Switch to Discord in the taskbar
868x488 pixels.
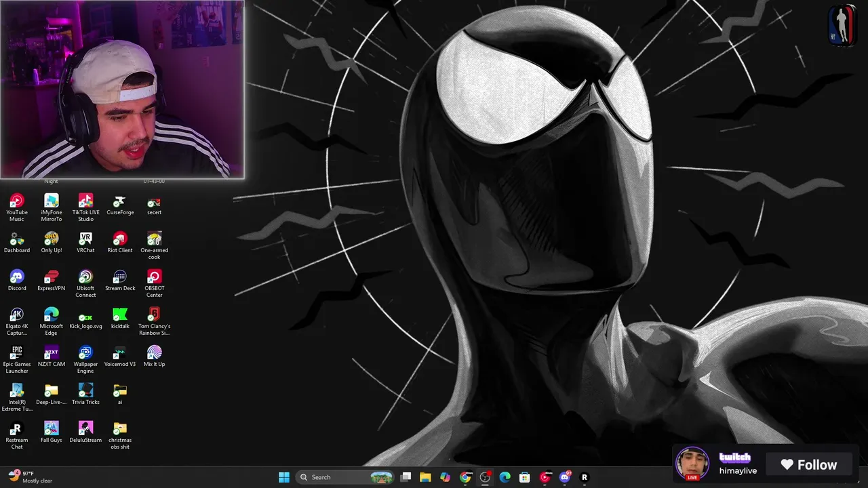(564, 477)
